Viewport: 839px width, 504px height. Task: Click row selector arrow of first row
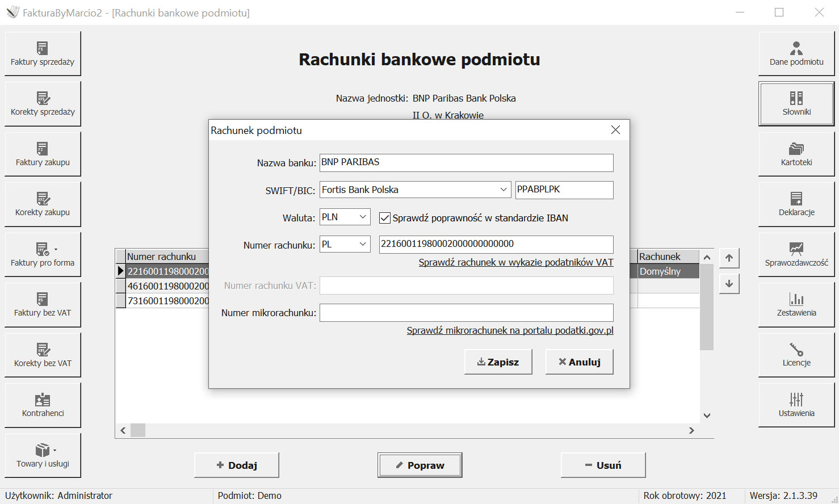click(x=120, y=271)
